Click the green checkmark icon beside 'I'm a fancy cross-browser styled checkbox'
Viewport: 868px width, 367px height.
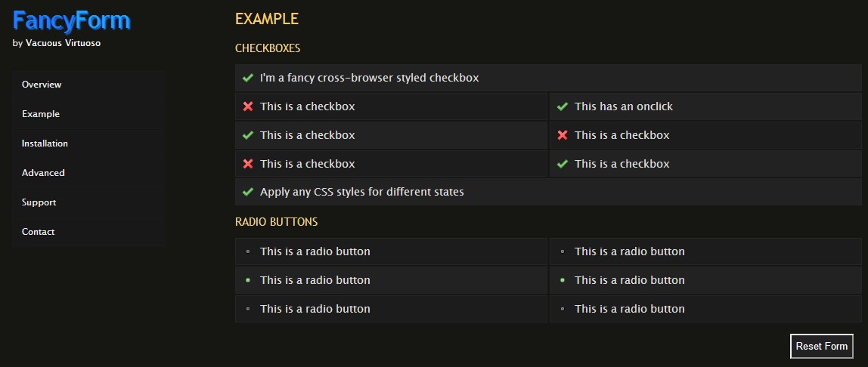(247, 78)
